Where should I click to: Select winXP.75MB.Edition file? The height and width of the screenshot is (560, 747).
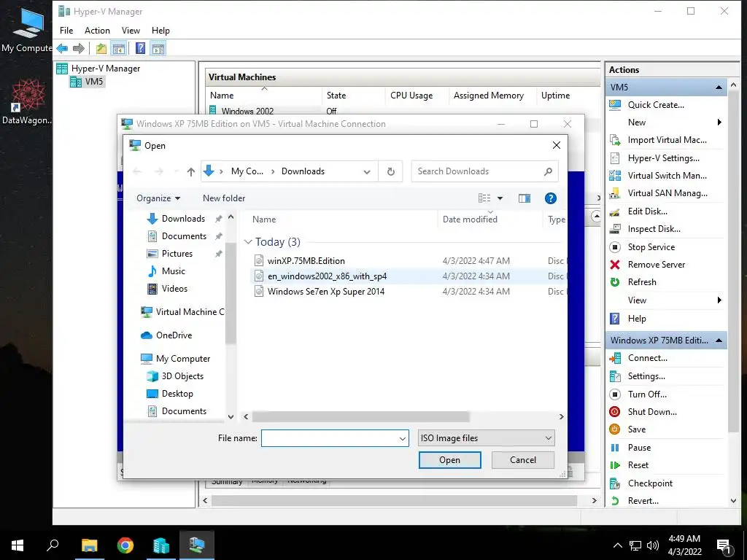coord(306,261)
